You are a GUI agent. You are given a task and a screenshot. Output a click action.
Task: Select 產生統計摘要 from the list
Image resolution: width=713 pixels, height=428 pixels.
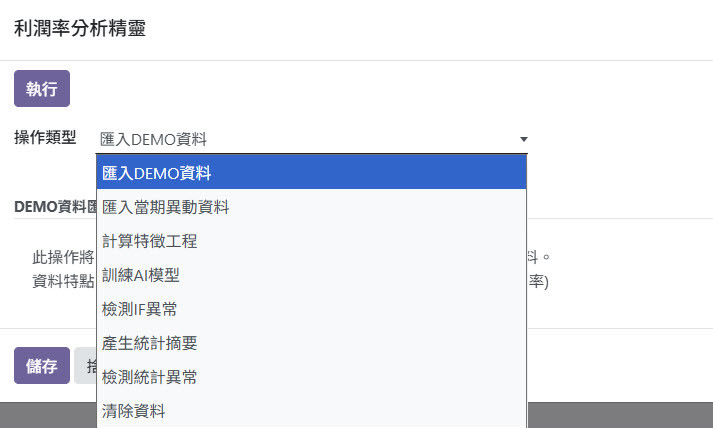(311, 343)
